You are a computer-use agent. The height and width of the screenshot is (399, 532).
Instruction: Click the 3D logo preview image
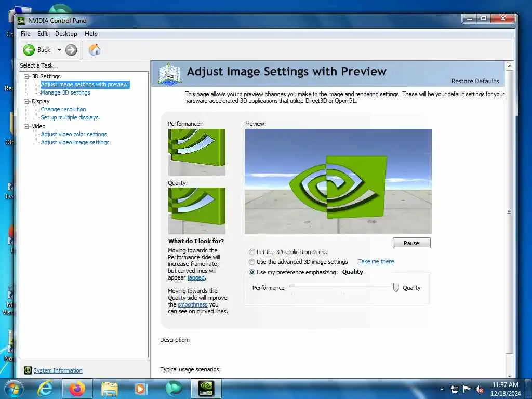coord(338,181)
